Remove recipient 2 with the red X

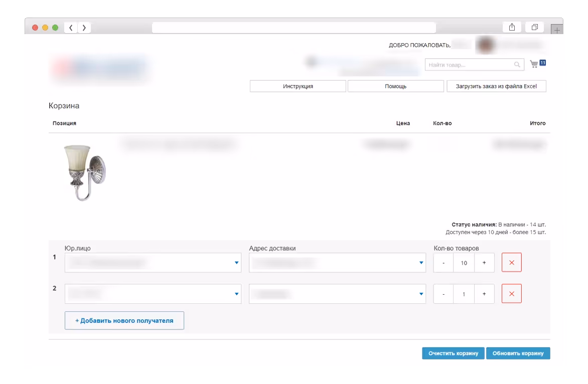pos(512,294)
